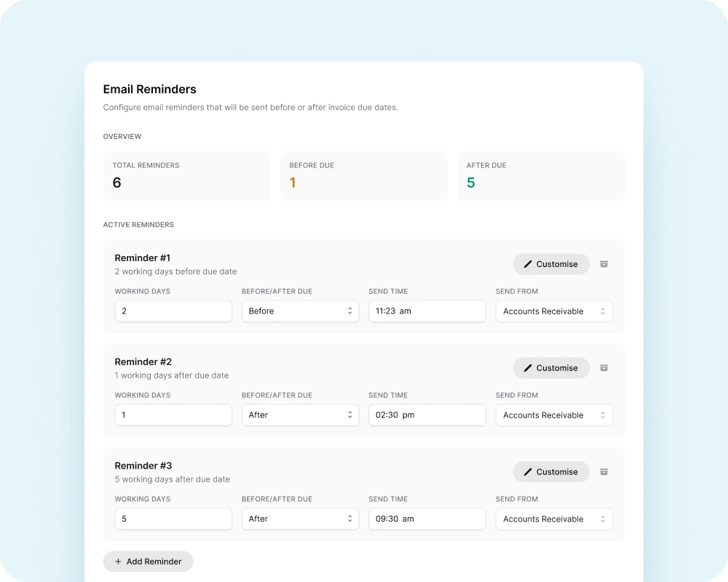Click Working Days input showing 5
Image resolution: width=728 pixels, height=582 pixels.
173,519
